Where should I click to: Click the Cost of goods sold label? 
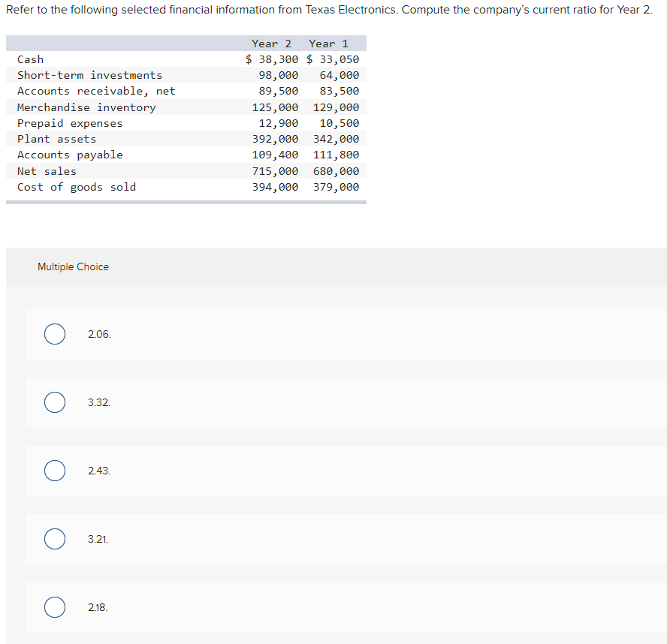[x=77, y=187]
